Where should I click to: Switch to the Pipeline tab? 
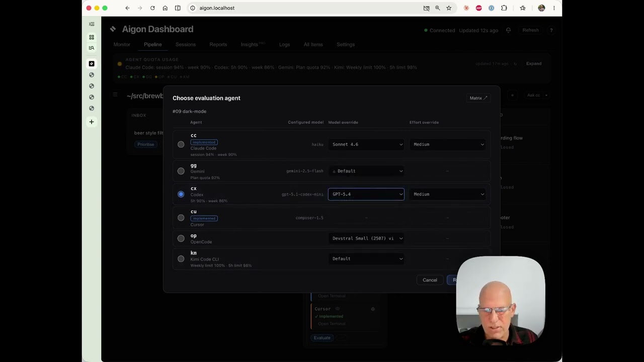coord(152,44)
